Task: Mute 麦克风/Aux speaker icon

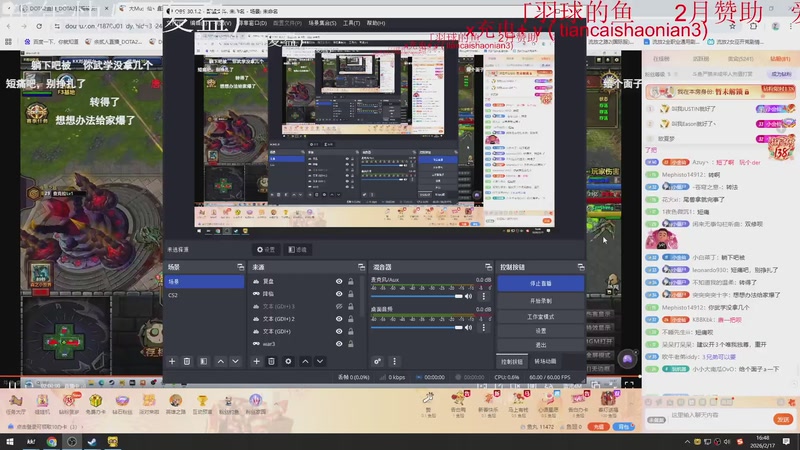Action: click(x=468, y=296)
